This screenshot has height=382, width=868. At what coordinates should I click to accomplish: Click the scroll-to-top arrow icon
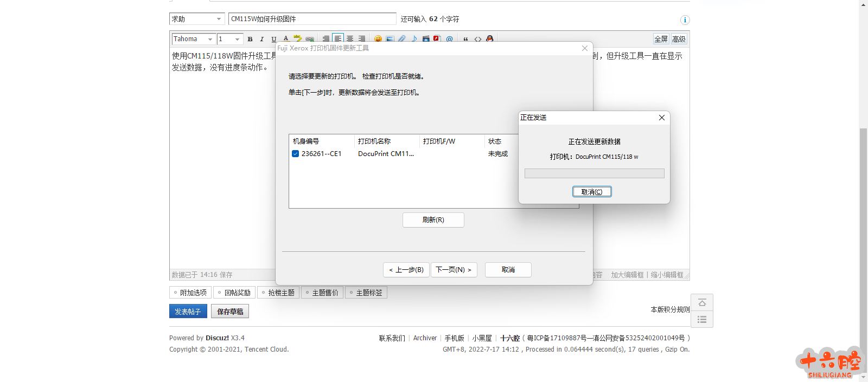[x=702, y=302]
